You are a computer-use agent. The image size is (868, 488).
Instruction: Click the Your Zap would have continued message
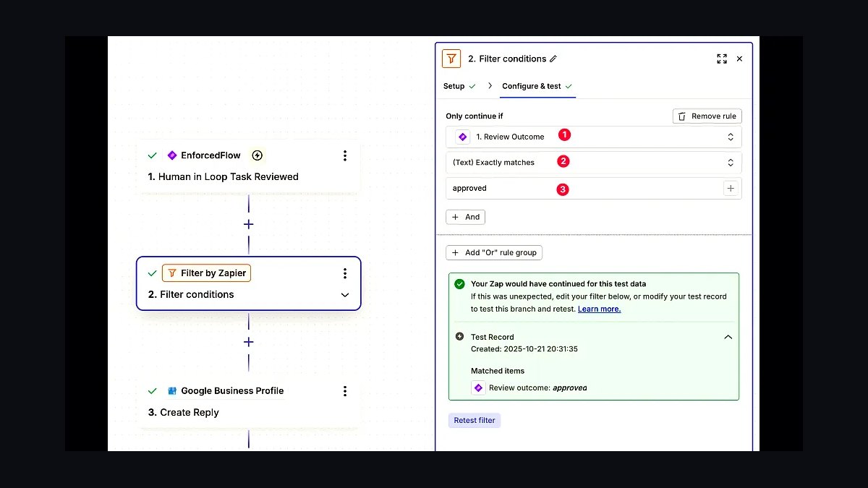[558, 284]
